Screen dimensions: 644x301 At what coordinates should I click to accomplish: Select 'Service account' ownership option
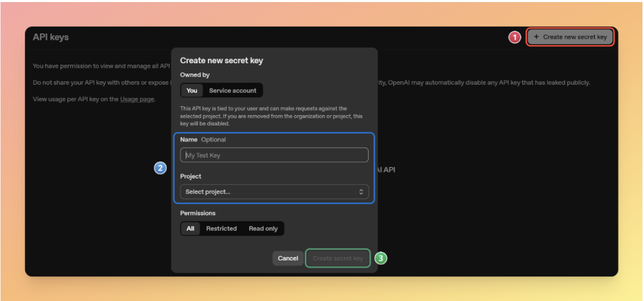coord(232,90)
